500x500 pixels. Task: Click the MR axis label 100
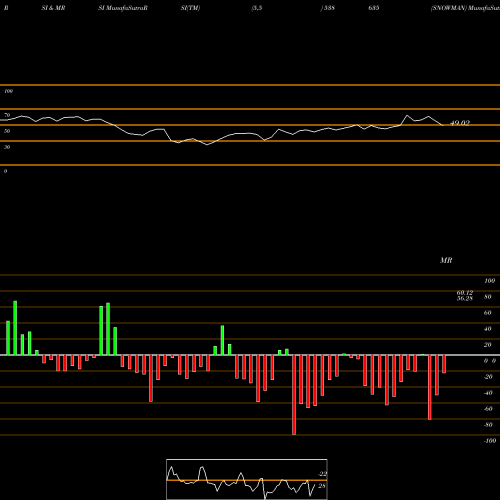pyautogui.click(x=490, y=281)
